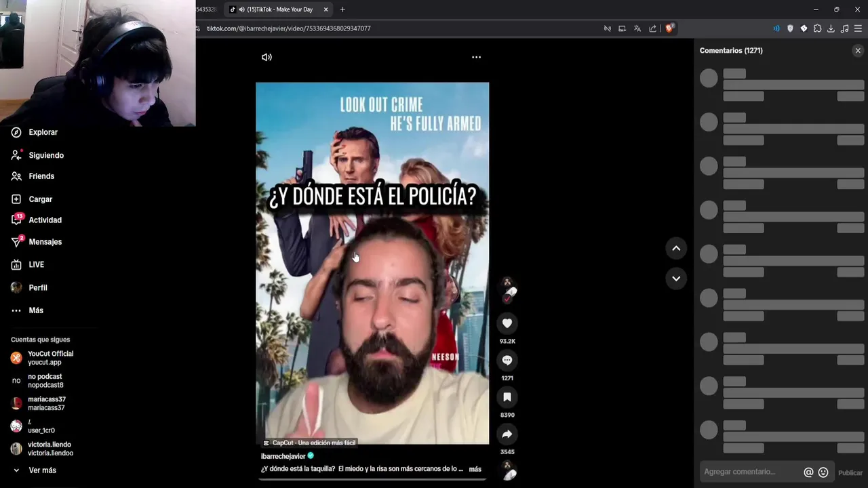The height and width of the screenshot is (488, 868).
Task: Save video with the bookmark icon
Action: (x=507, y=396)
